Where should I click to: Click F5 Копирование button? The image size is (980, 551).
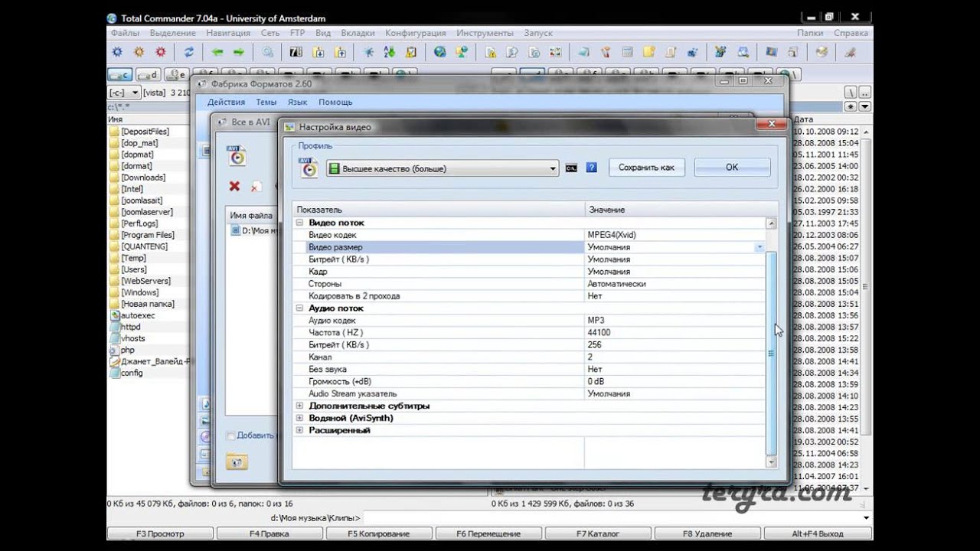click(x=379, y=533)
